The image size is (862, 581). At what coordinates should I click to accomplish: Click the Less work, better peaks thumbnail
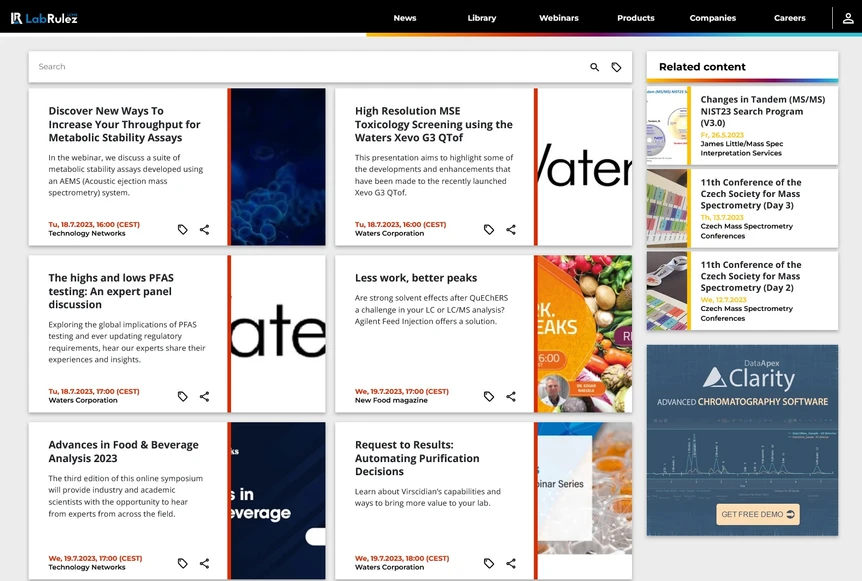tap(585, 334)
